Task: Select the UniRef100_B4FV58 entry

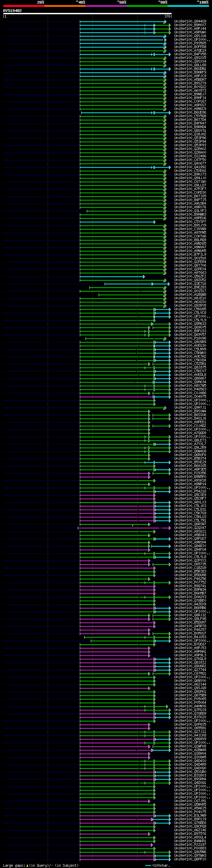Action: pyautogui.click(x=190, y=54)
